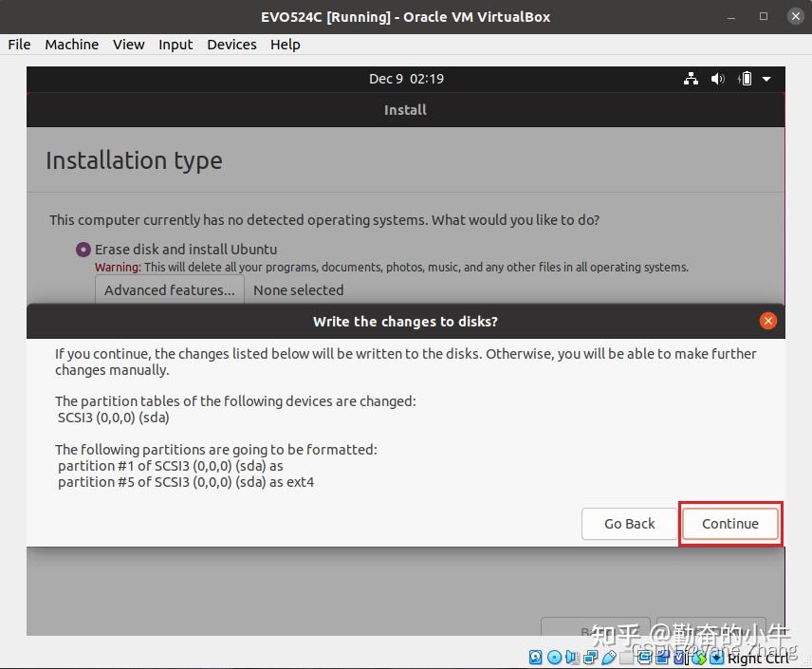Click the Ubuntu network icon in top bar
The height and width of the screenshot is (669, 812).
click(691, 79)
